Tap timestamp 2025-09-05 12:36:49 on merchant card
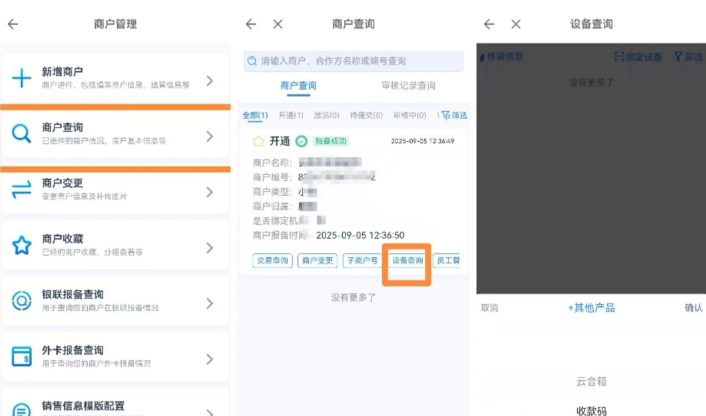 tap(422, 141)
